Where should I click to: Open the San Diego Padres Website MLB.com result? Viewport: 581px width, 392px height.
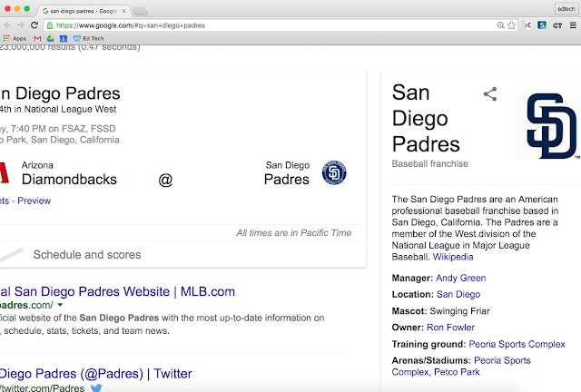click(117, 291)
